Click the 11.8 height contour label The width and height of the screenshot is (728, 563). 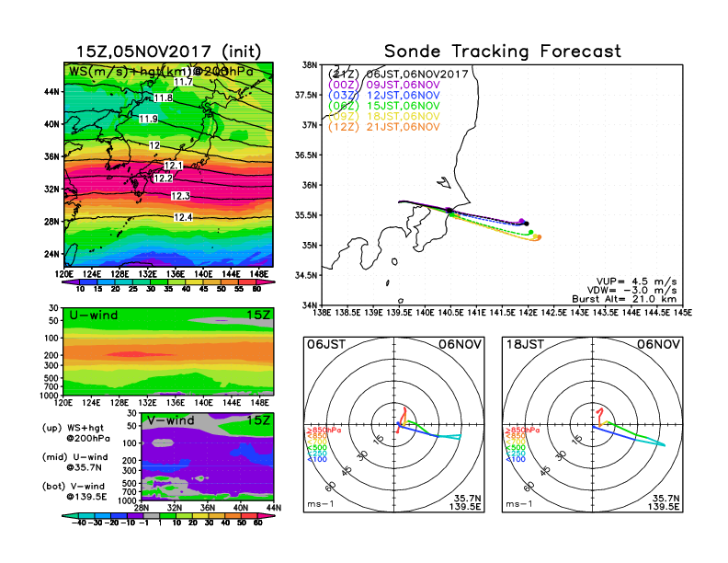[163, 98]
